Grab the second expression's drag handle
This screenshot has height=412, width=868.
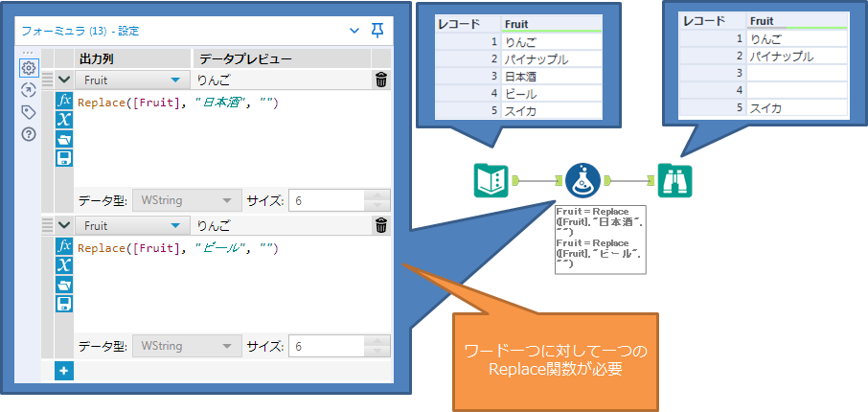(x=48, y=226)
